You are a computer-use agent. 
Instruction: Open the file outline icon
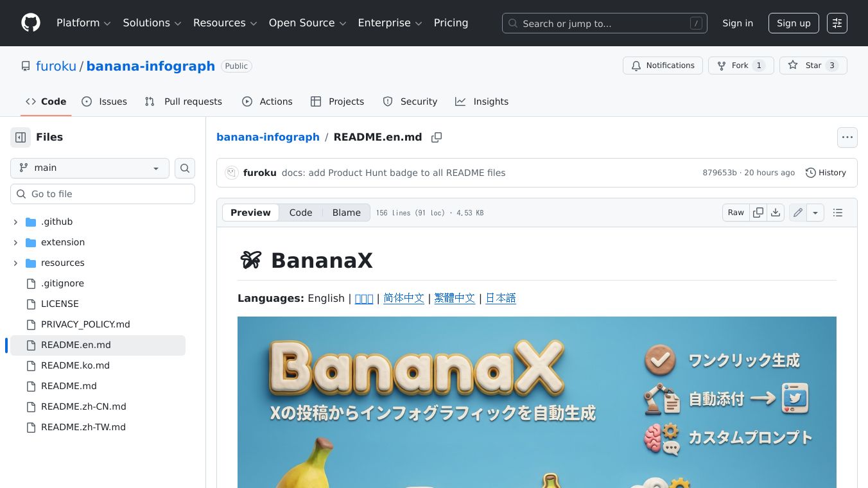(838, 213)
